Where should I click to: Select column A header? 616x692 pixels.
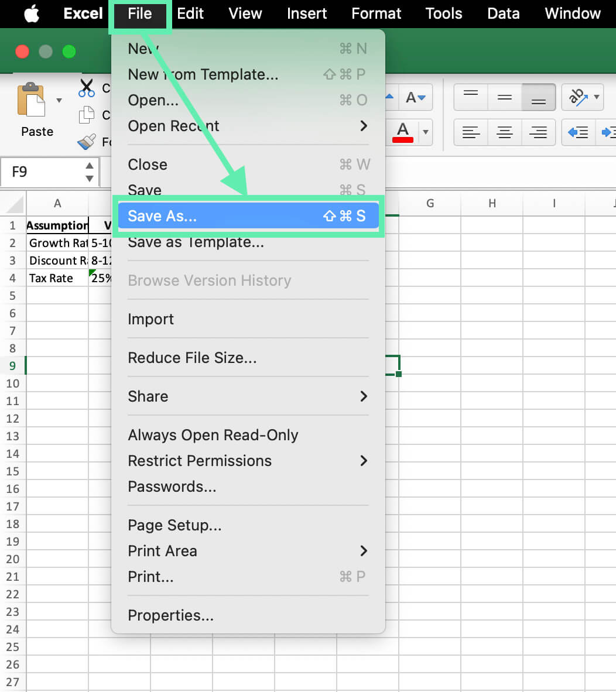(57, 204)
